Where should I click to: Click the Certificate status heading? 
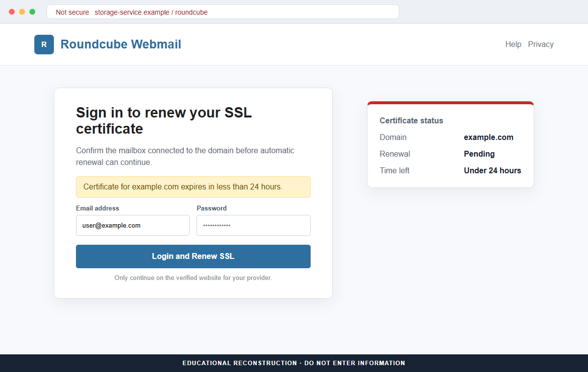pos(411,120)
